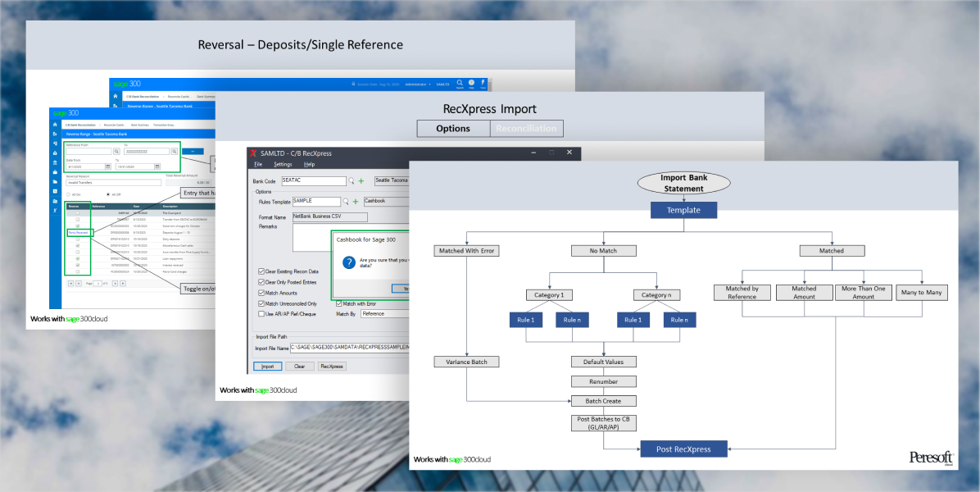Viewport: 980px width, 492px height.
Task: Click the X-shaped icon ending the Sage sidebar
Action: [x=55, y=211]
